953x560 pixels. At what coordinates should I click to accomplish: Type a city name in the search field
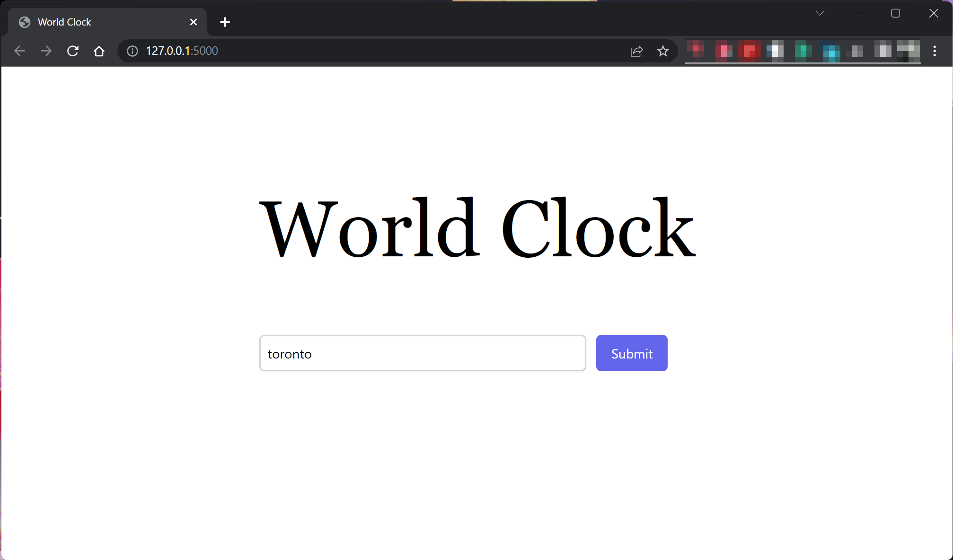coord(423,353)
